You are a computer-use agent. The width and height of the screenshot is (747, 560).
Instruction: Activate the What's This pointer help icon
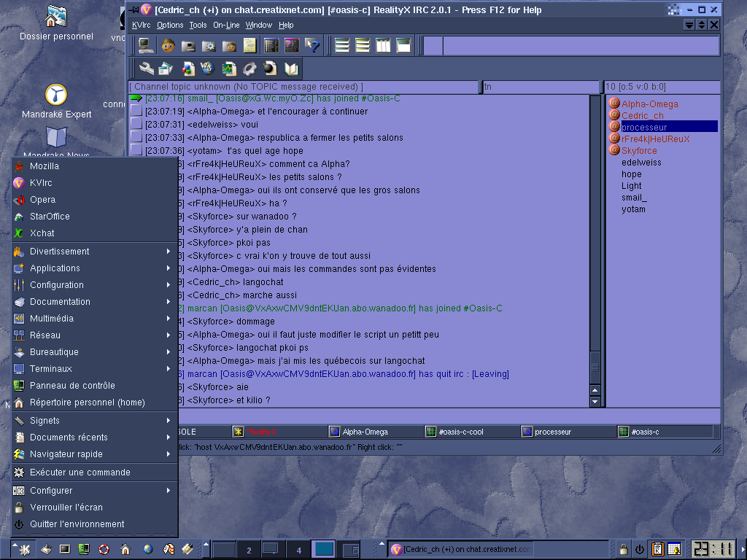pos(312,46)
